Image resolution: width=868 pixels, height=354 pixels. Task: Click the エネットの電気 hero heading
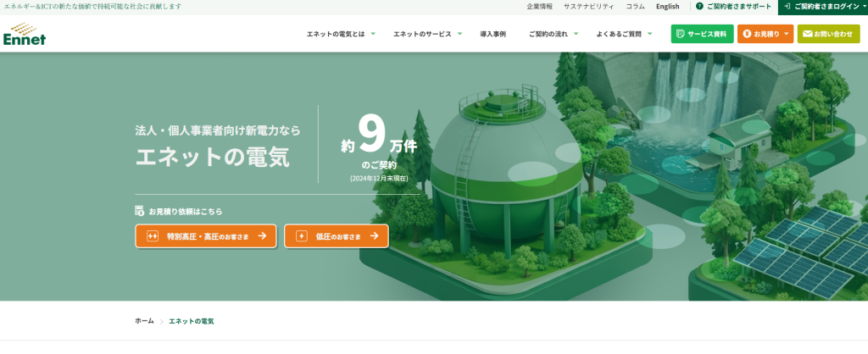click(213, 157)
